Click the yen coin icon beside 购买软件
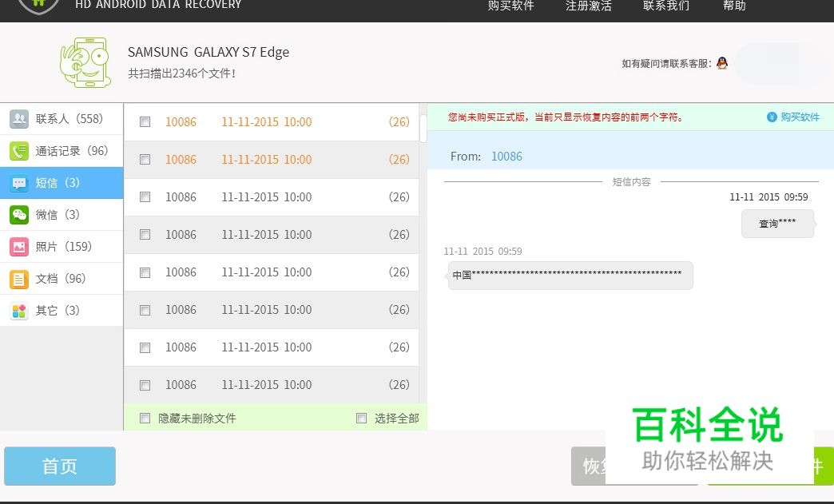 772,117
